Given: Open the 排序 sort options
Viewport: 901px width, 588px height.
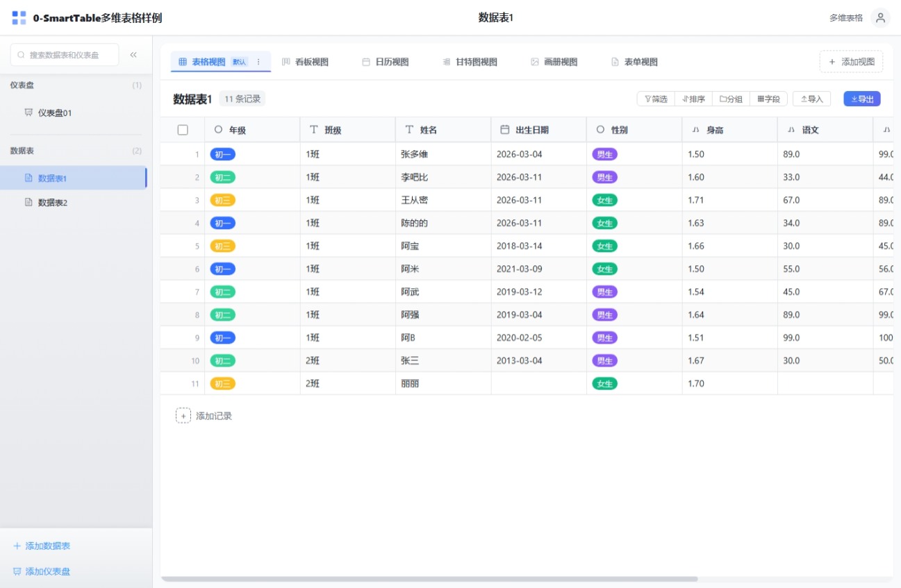Looking at the screenshot, I should [693, 99].
